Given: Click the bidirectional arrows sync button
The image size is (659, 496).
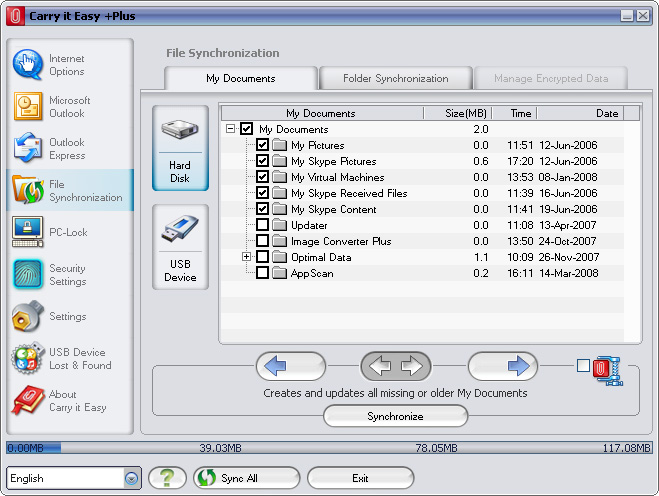Looking at the screenshot, I should coord(395,366).
